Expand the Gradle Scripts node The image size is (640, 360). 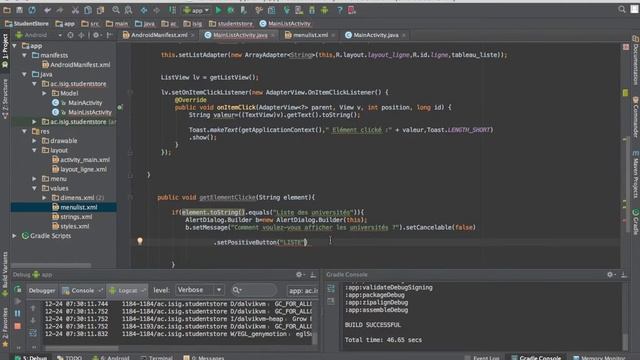click(x=15, y=236)
